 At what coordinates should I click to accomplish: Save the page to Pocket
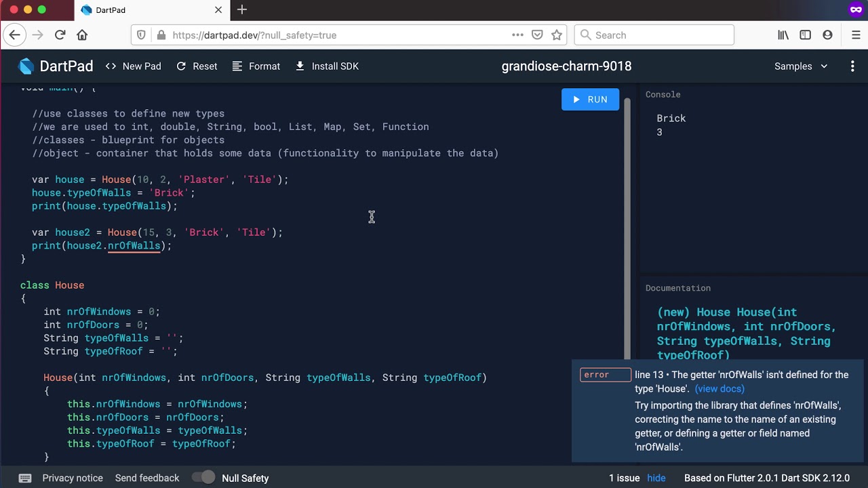click(x=537, y=35)
